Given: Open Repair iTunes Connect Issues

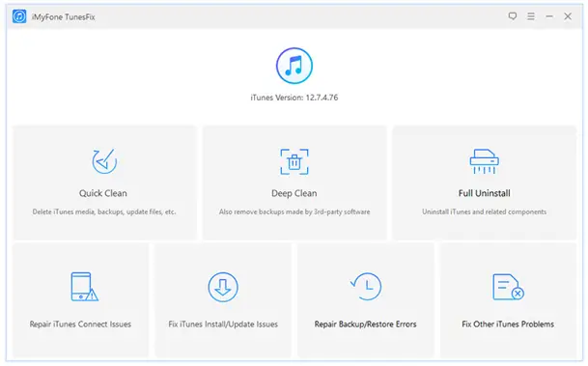Looking at the screenshot, I should 81,324.
